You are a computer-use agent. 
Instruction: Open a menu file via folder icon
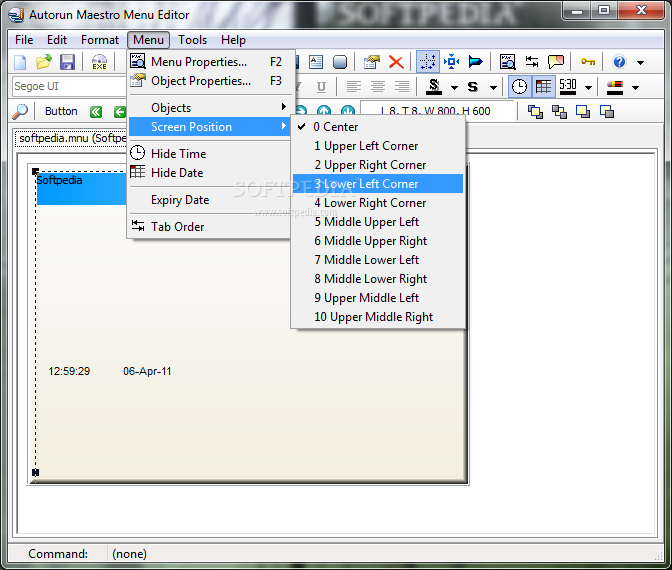(x=43, y=62)
